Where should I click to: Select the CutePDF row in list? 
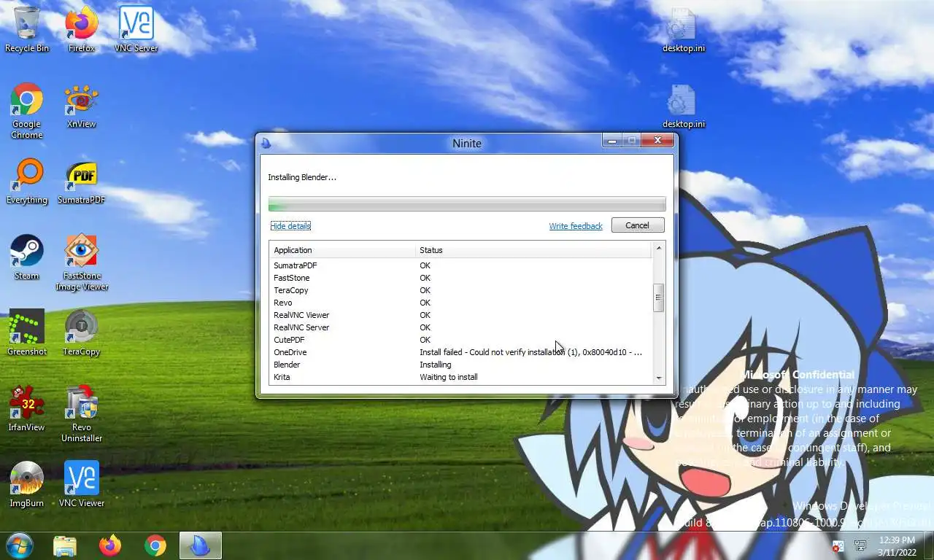pyautogui.click(x=460, y=340)
